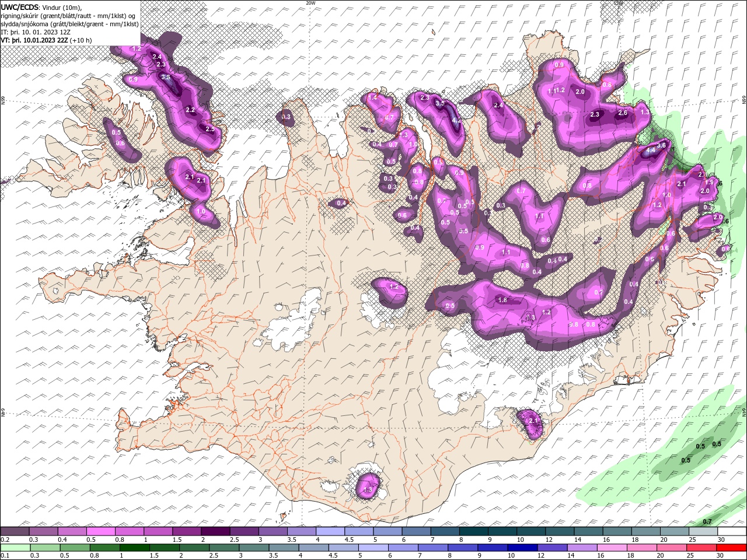
Task: Click the '0.2' label on the snowfall scale
Action: pyautogui.click(x=5, y=540)
